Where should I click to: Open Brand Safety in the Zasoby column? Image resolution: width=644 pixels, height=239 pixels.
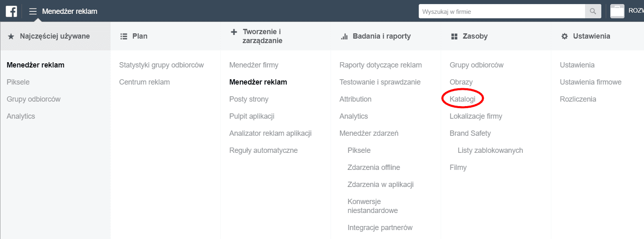click(470, 133)
